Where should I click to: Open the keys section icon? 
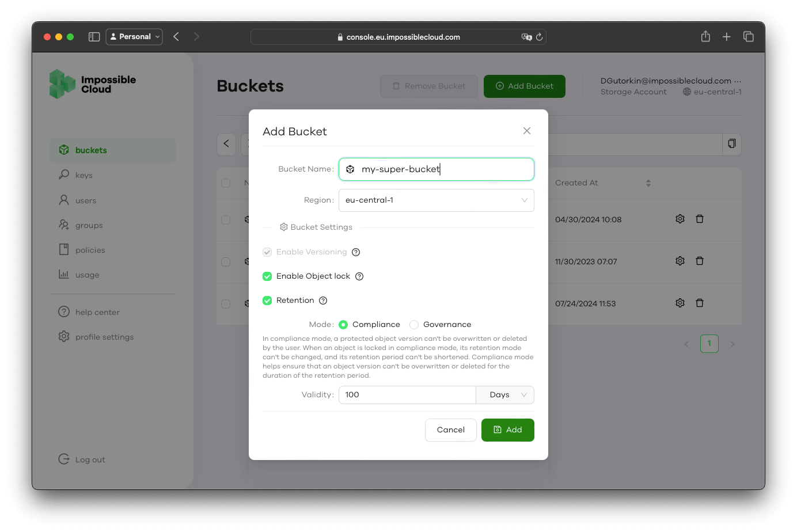(64, 175)
